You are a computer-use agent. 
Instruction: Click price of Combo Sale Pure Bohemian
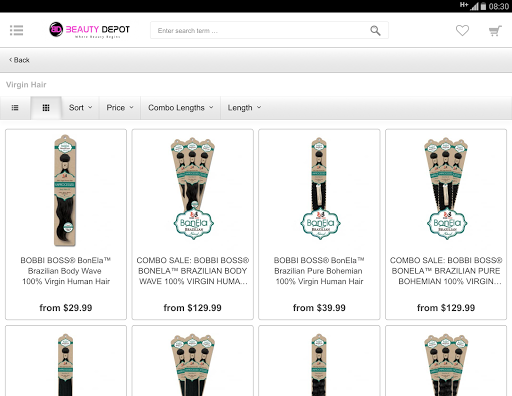click(446, 308)
